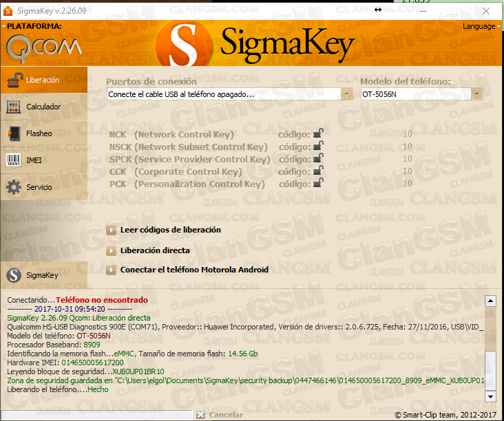Click the PCK attempts counter 10
The image size is (504, 421).
pos(407,184)
